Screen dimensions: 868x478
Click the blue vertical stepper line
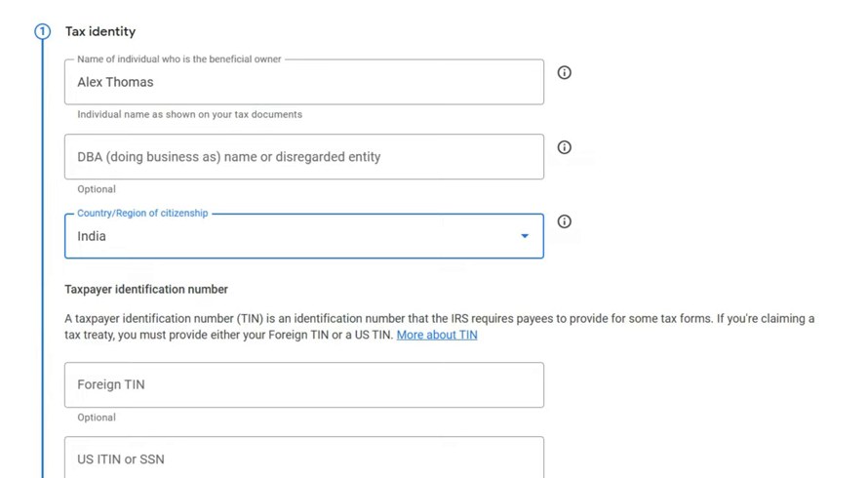(43, 259)
